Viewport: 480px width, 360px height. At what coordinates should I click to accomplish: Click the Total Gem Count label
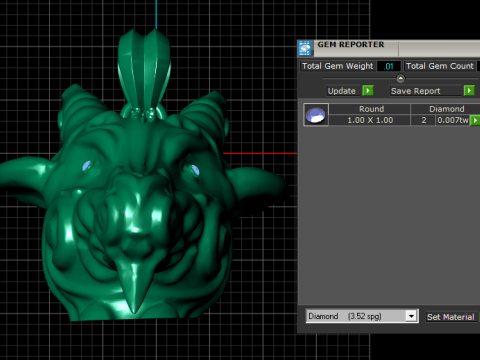(440, 66)
